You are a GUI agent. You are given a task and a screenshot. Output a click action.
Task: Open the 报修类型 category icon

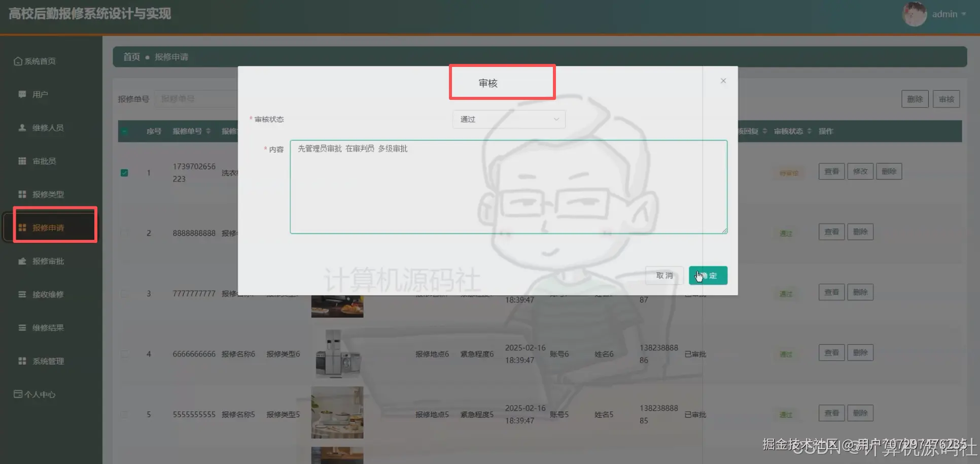coord(21,194)
